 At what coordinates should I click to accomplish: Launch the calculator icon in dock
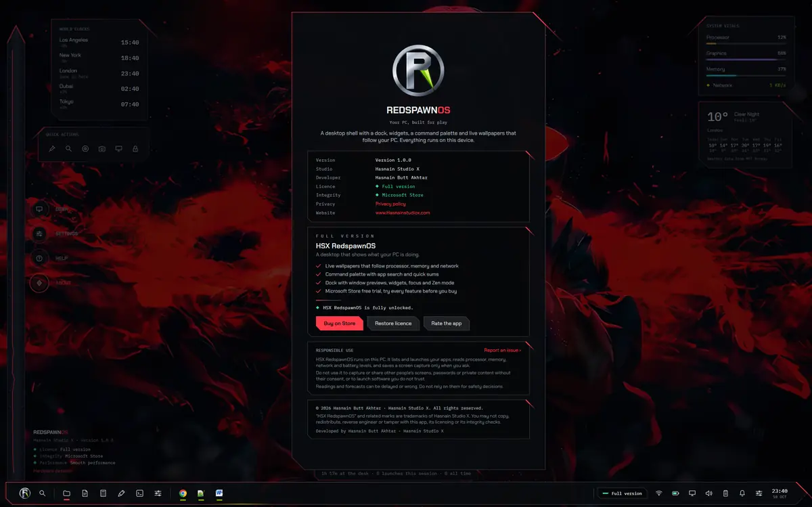pyautogui.click(x=103, y=493)
